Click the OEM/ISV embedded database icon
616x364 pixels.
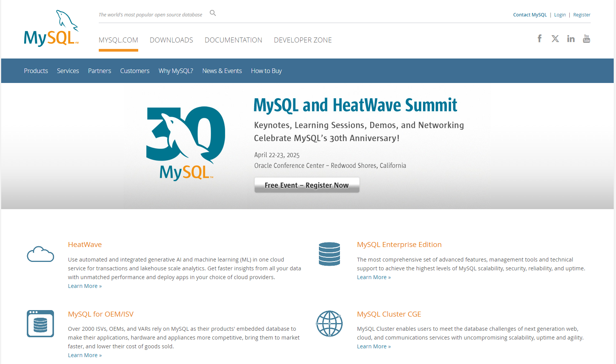[x=41, y=323]
